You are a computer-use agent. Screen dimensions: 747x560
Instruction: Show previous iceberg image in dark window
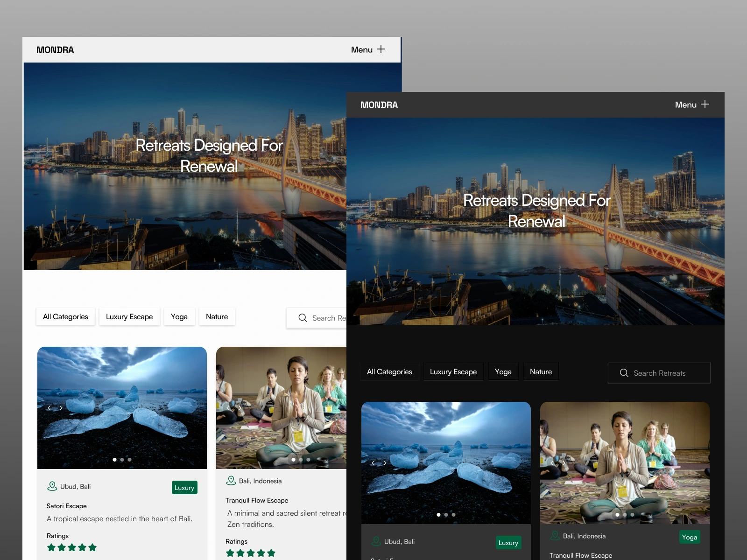373,463
